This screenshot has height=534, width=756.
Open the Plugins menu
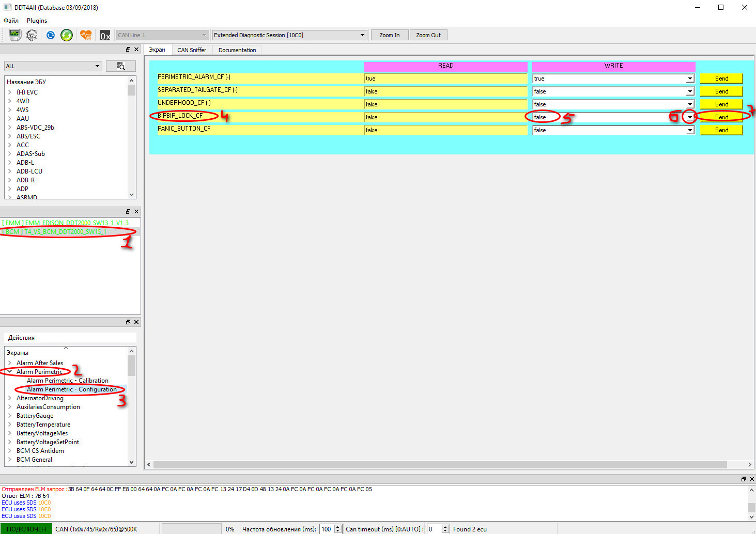[37, 21]
